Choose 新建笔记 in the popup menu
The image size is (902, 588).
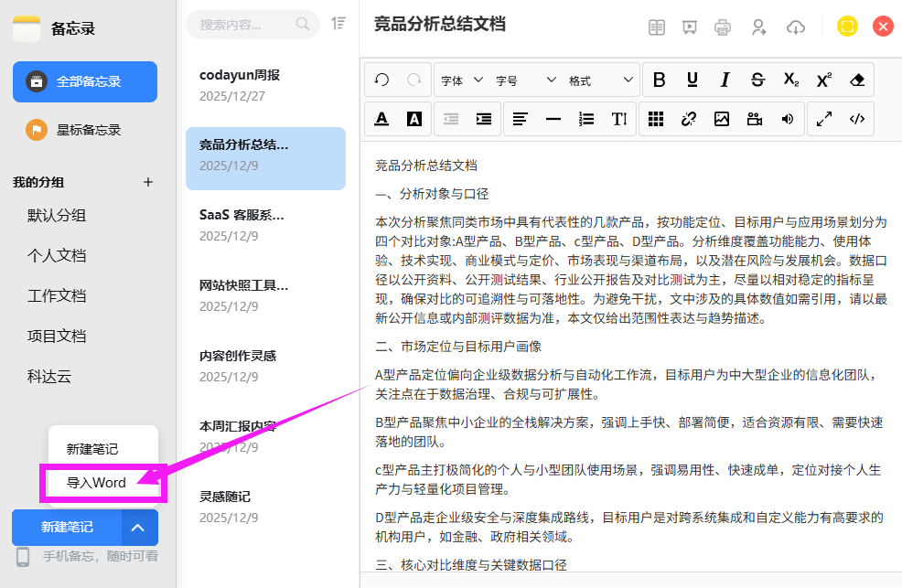coord(92,449)
